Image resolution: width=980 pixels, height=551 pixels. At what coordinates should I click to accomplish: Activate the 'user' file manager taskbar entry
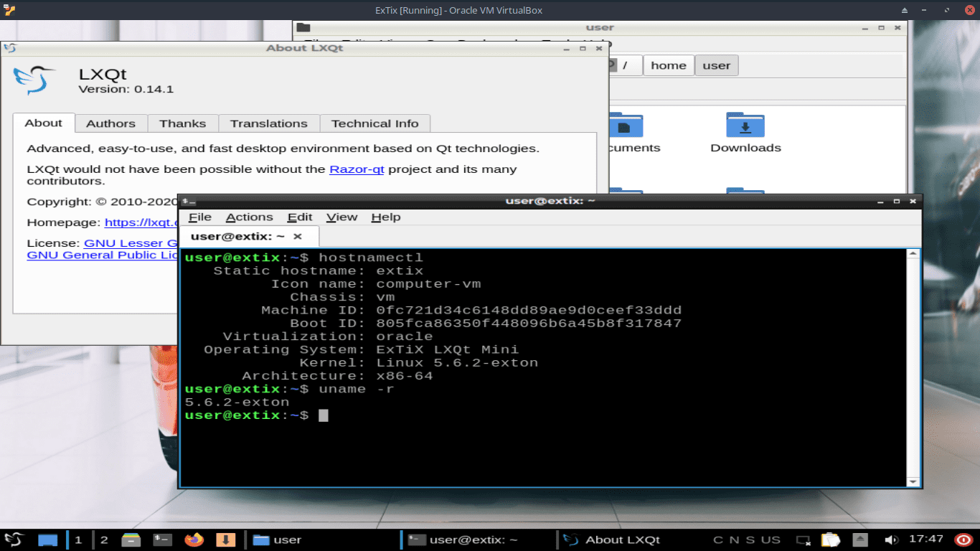point(320,540)
